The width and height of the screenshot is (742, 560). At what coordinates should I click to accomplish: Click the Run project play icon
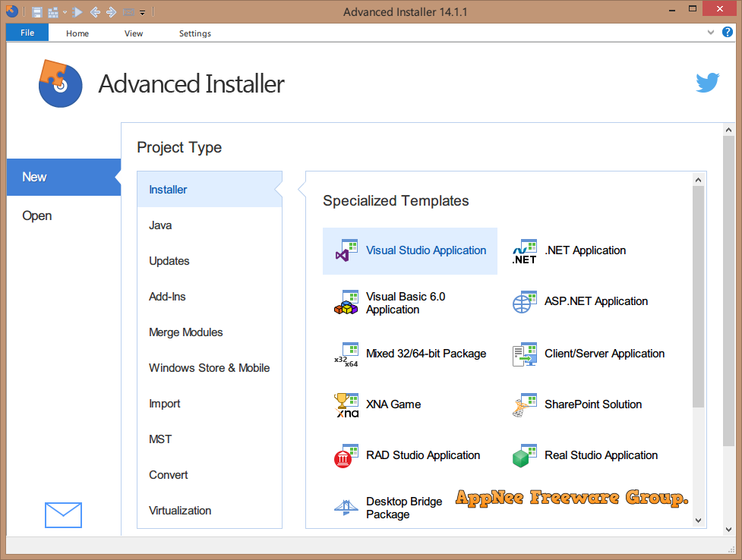pos(77,12)
